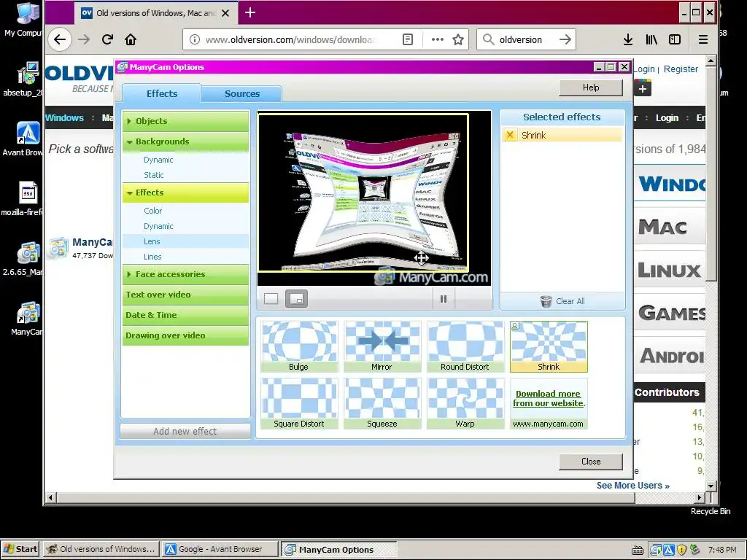Go back in Firefox browser
Viewport: 747px width, 560px height.
[60, 39]
